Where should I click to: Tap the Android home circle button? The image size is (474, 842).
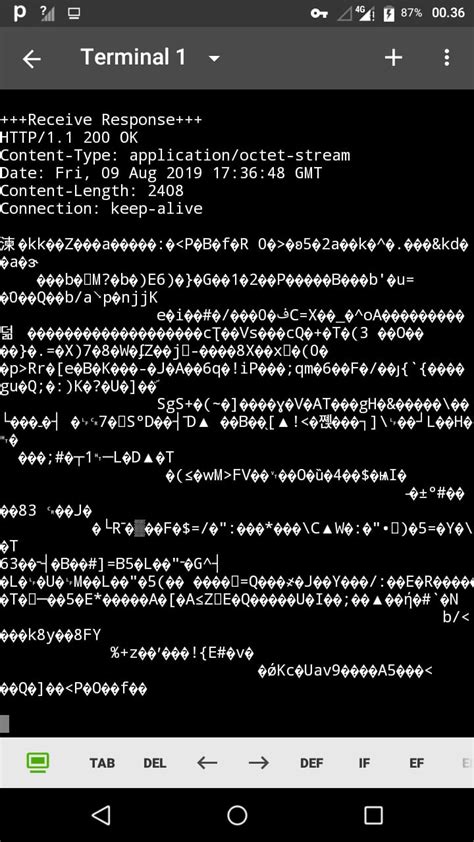coord(237,815)
